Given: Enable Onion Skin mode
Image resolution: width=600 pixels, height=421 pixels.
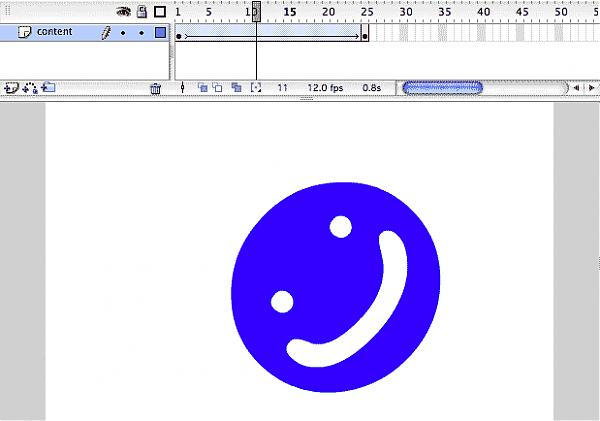Looking at the screenshot, I should coord(201,88).
